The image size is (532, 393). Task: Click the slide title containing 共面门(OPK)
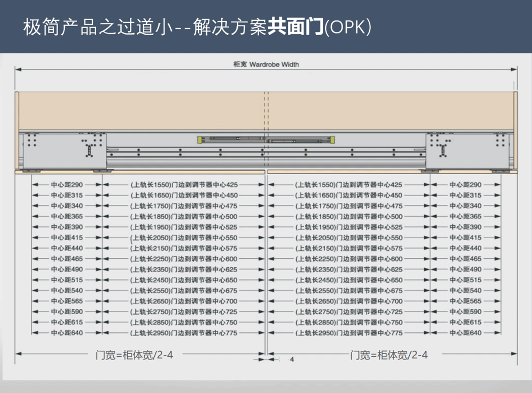(x=197, y=27)
